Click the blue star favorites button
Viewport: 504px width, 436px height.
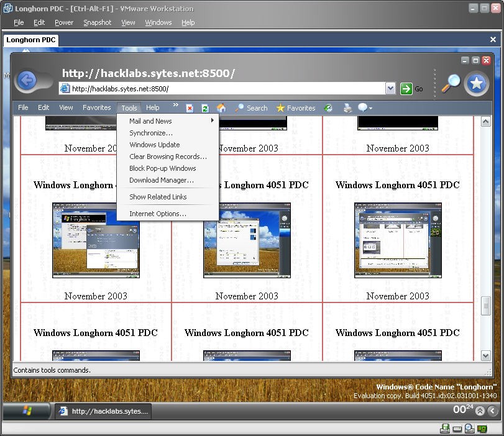pos(477,83)
